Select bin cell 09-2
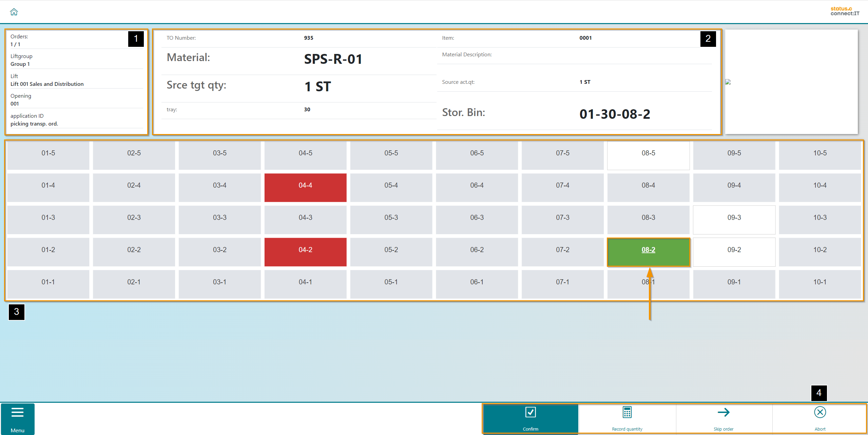868x435 pixels. click(734, 252)
